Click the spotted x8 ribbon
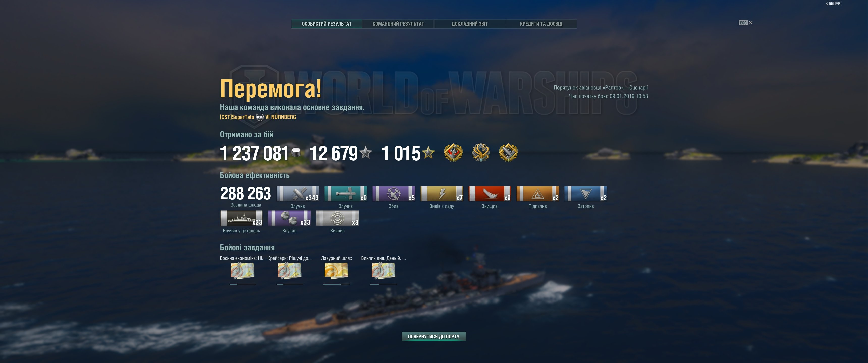Viewport: 868px width, 363px height. click(x=337, y=218)
